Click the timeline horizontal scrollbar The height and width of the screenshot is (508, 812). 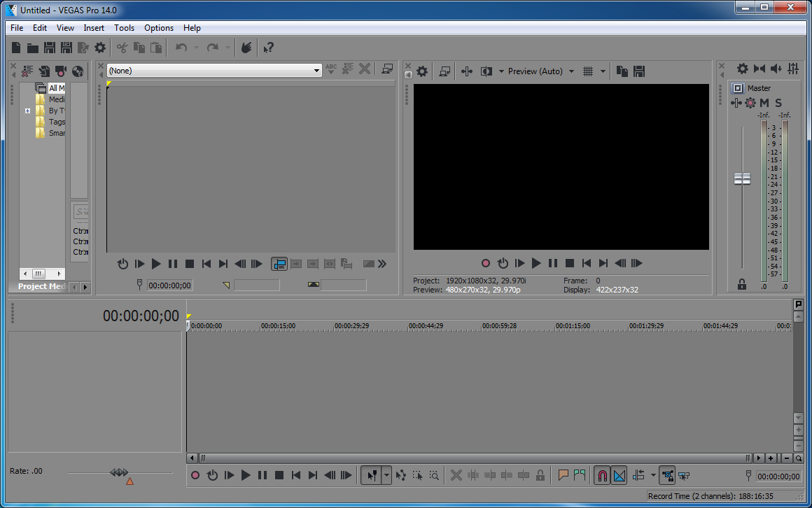(475, 458)
